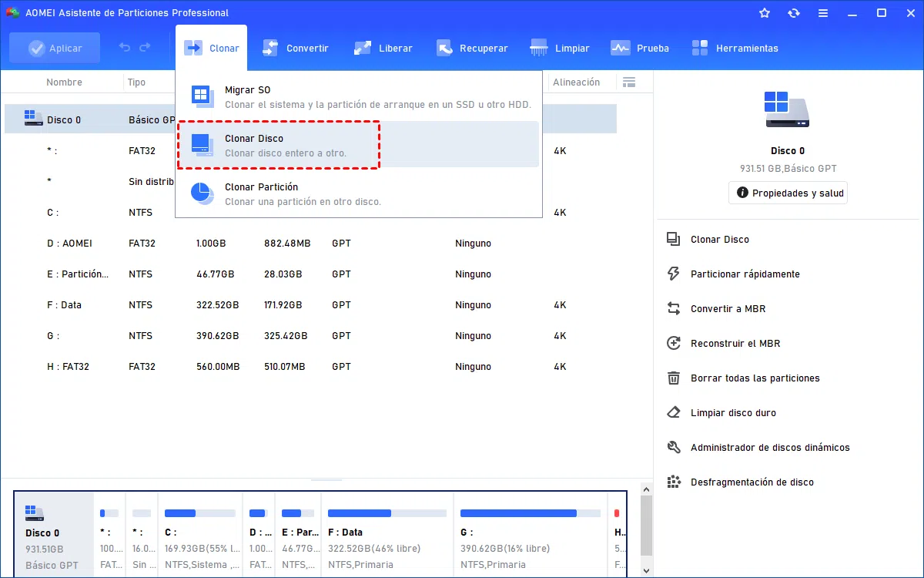Click the undo arrow icon
924x578 pixels.
125,48
